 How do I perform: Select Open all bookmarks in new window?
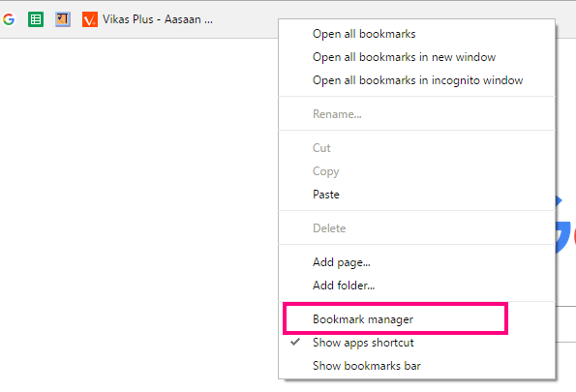tap(416, 57)
